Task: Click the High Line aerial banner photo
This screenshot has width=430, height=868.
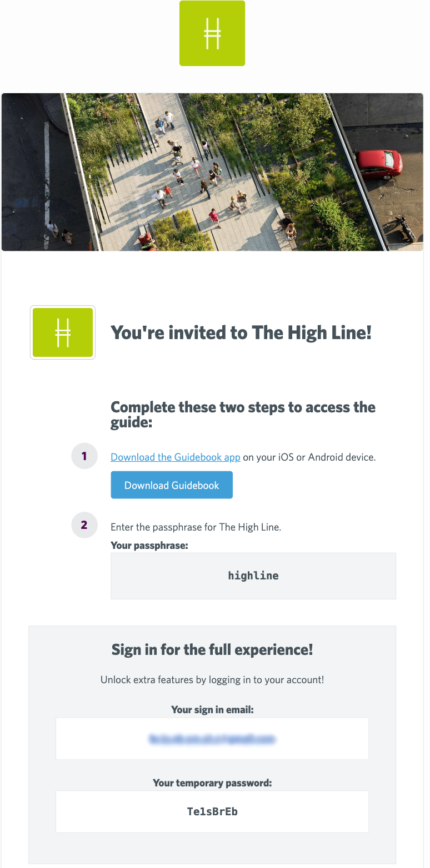Action: 212,172
